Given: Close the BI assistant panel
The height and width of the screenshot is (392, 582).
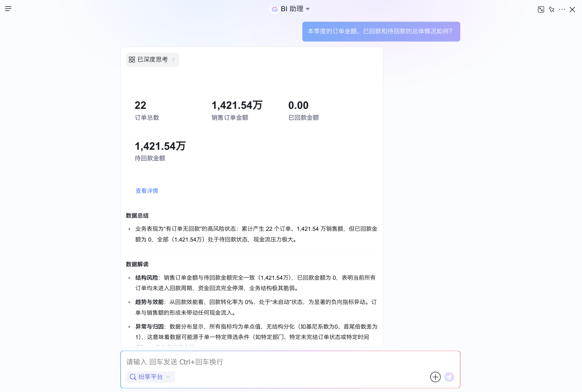Looking at the screenshot, I should coord(572,10).
